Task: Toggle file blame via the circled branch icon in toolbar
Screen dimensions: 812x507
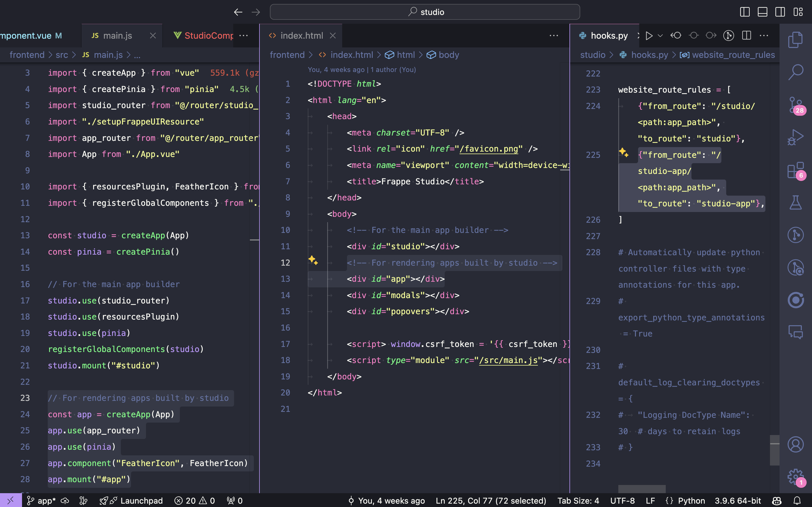Action: [728, 36]
